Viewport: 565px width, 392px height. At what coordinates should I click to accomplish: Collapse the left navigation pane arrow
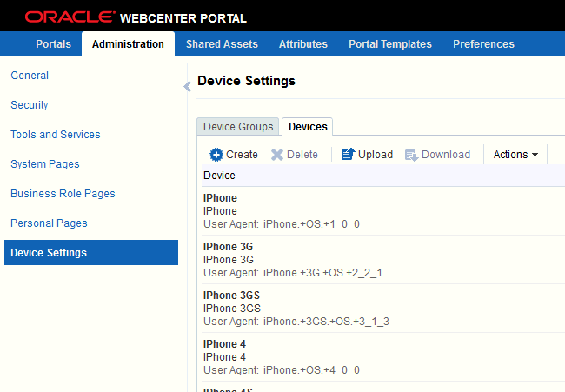pyautogui.click(x=188, y=86)
